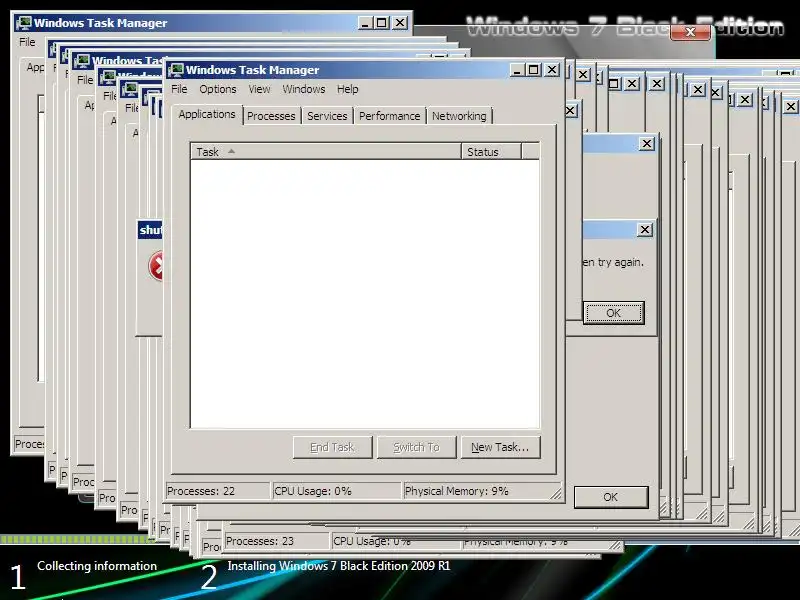Sort by the Task column header
Screen dimensions: 800x600
[326, 152]
